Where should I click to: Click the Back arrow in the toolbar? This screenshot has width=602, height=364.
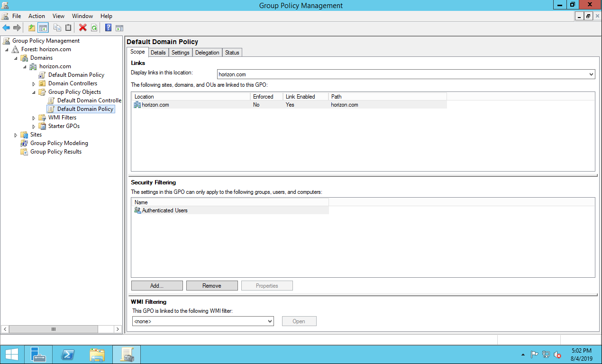click(6, 28)
